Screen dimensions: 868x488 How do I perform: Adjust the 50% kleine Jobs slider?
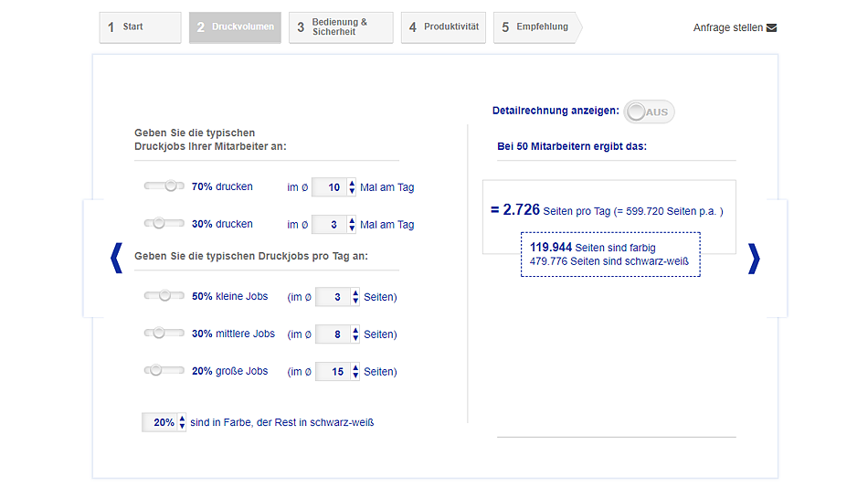point(164,295)
